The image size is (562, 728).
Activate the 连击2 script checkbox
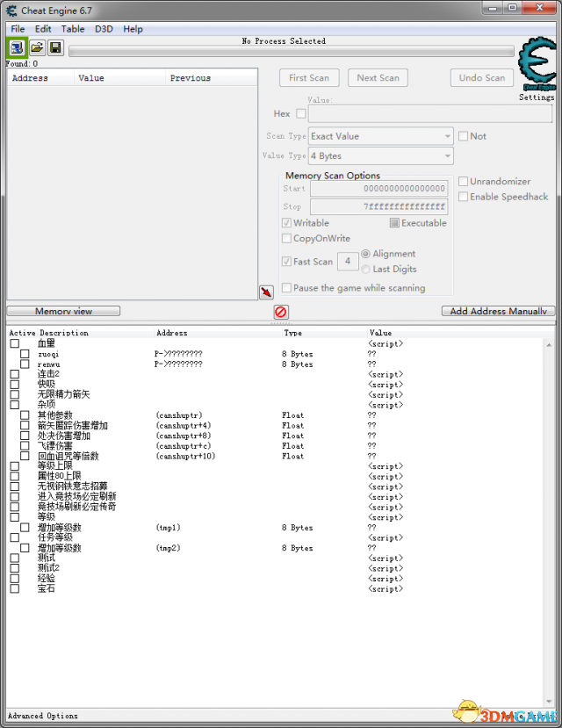pyautogui.click(x=14, y=374)
